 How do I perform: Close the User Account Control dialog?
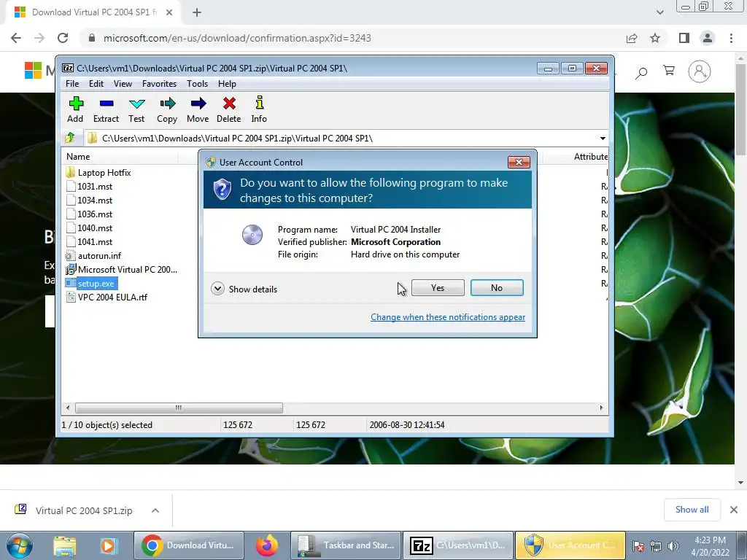coord(519,163)
